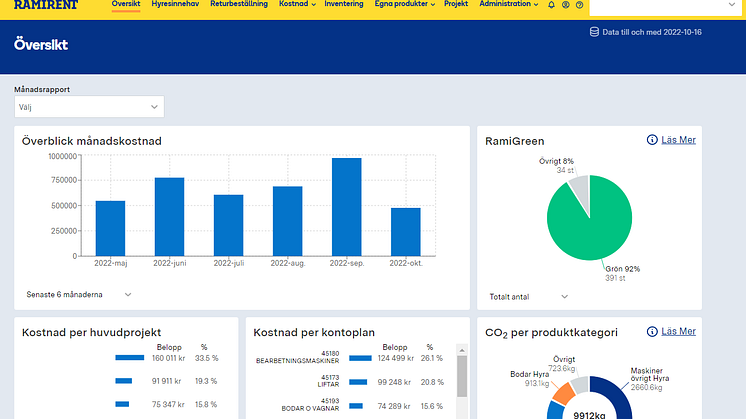746x419 pixels.
Task: Open the Månadsrapport Välj dropdown
Action: pyautogui.click(x=89, y=107)
